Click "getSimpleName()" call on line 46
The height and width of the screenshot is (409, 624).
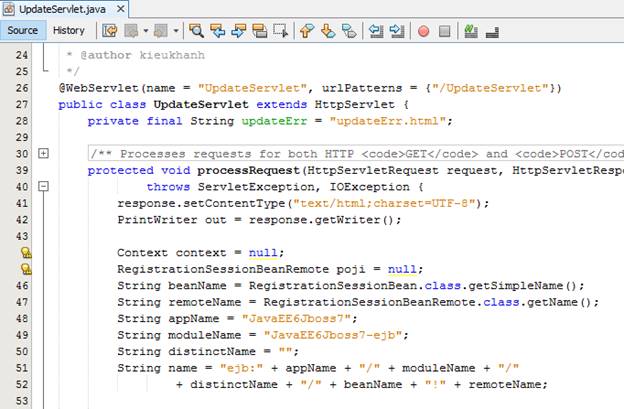(522, 286)
